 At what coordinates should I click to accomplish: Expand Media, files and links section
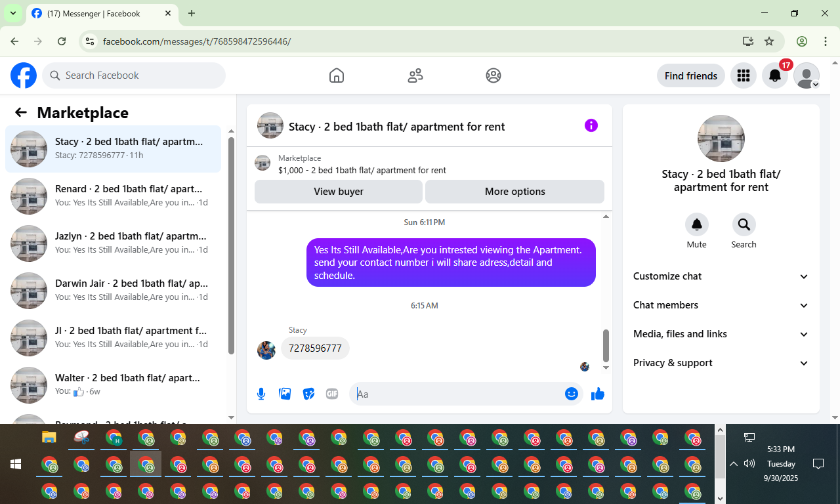coord(721,334)
